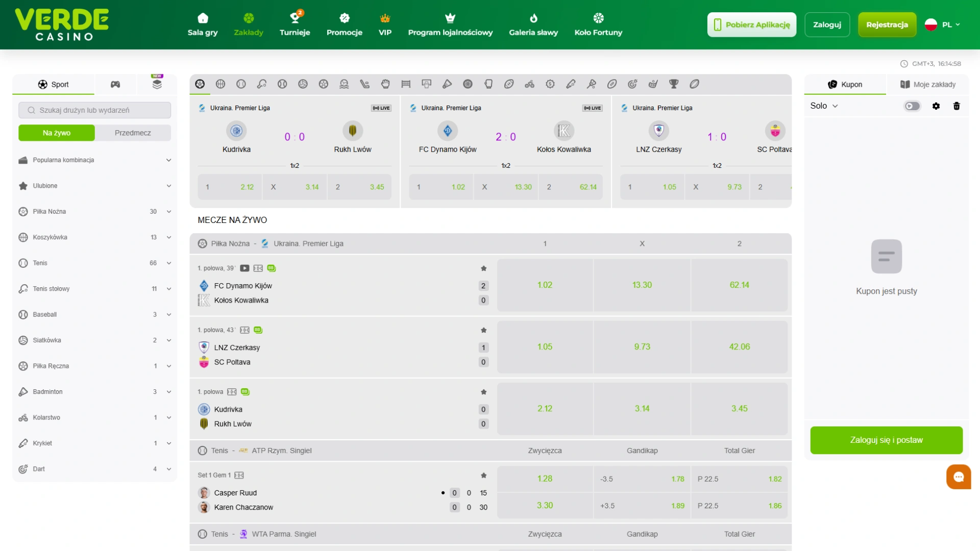980x551 pixels.
Task: Open WTA Parma Singiel tournament header
Action: [x=284, y=534]
